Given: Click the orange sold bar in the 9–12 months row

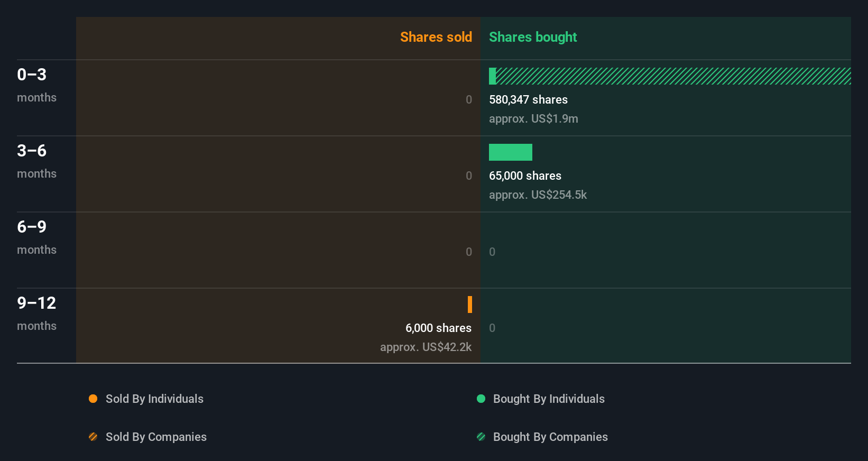Looking at the screenshot, I should [x=470, y=305].
